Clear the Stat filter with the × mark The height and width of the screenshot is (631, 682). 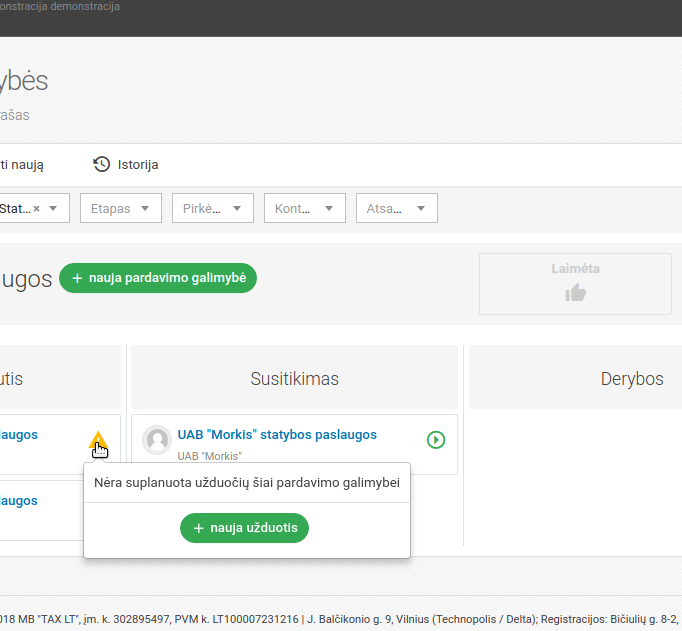(x=37, y=209)
